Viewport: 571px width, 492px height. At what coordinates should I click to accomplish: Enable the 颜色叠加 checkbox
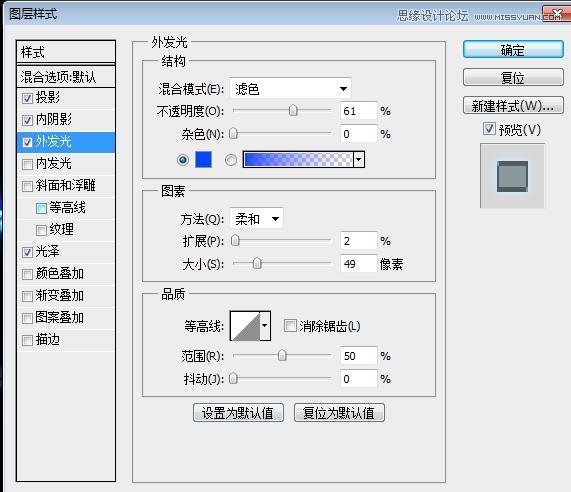[x=27, y=274]
